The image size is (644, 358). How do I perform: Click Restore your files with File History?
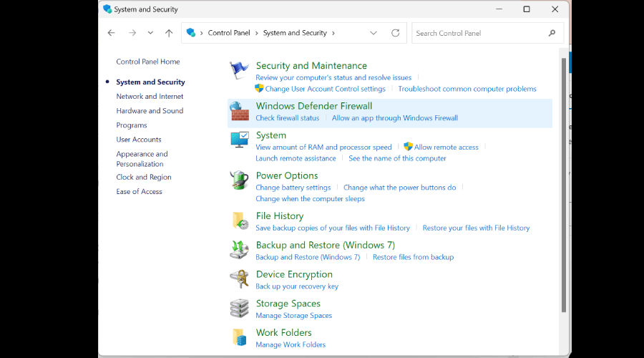[x=476, y=228]
